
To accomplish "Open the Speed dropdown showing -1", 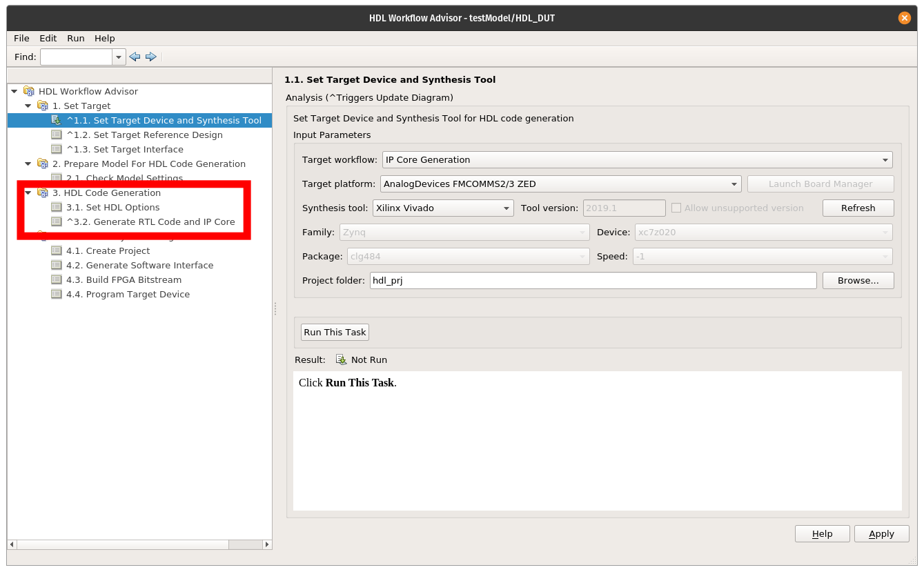I will click(763, 256).
